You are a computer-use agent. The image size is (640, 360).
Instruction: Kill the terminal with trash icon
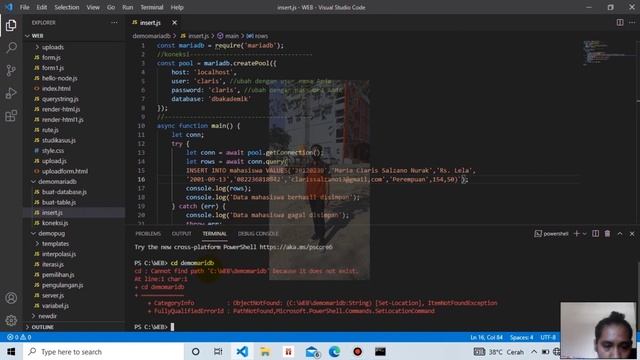tap(607, 233)
